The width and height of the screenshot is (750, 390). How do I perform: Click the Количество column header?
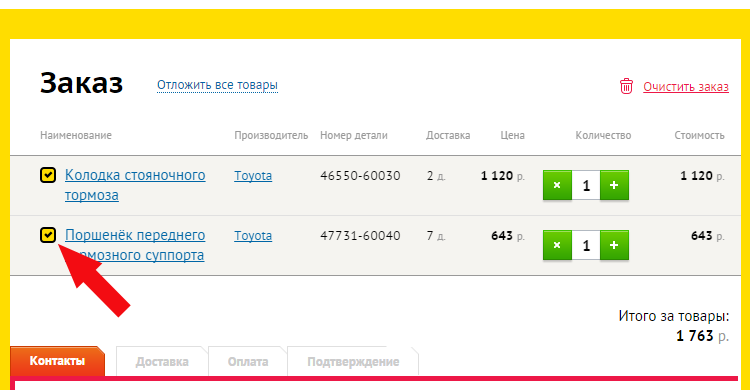click(x=603, y=135)
